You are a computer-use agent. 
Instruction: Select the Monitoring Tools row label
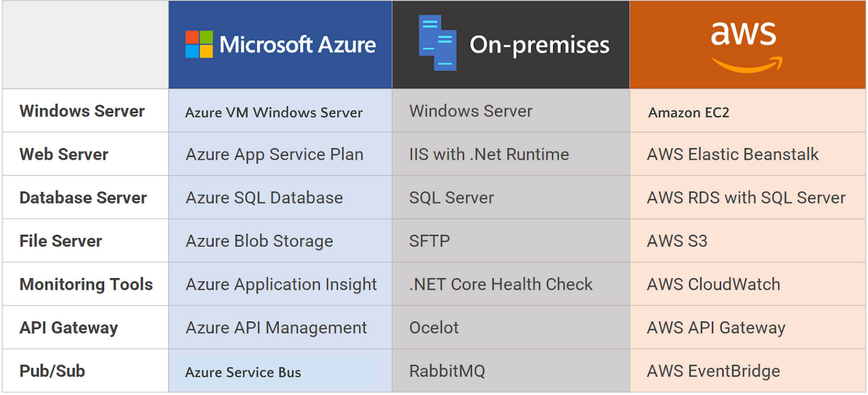tap(86, 284)
